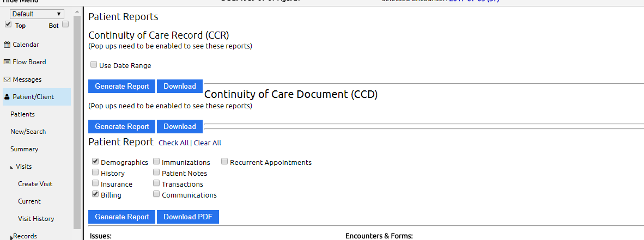Image resolution: width=644 pixels, height=240 pixels.
Task: Click the Check All link
Action: pos(174,143)
